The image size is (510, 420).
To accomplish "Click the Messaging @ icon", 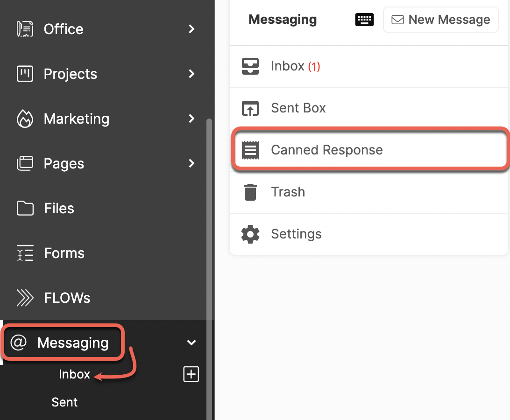I will coord(19,343).
